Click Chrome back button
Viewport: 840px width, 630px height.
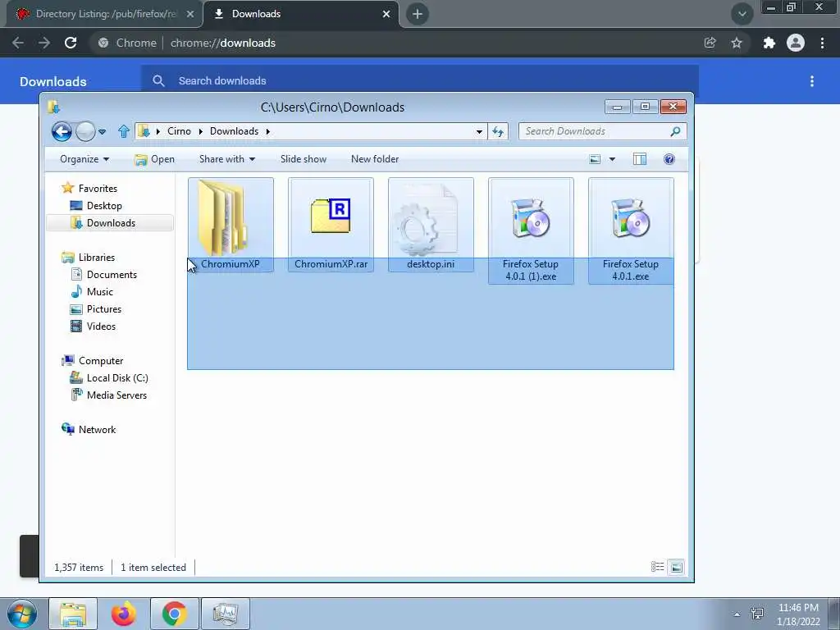click(18, 43)
